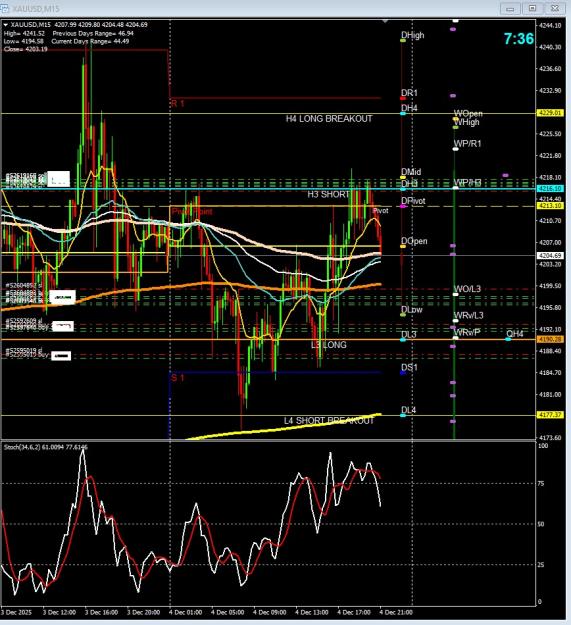
Task: Click the 75 level on stochastic scale
Action: [x=541, y=483]
